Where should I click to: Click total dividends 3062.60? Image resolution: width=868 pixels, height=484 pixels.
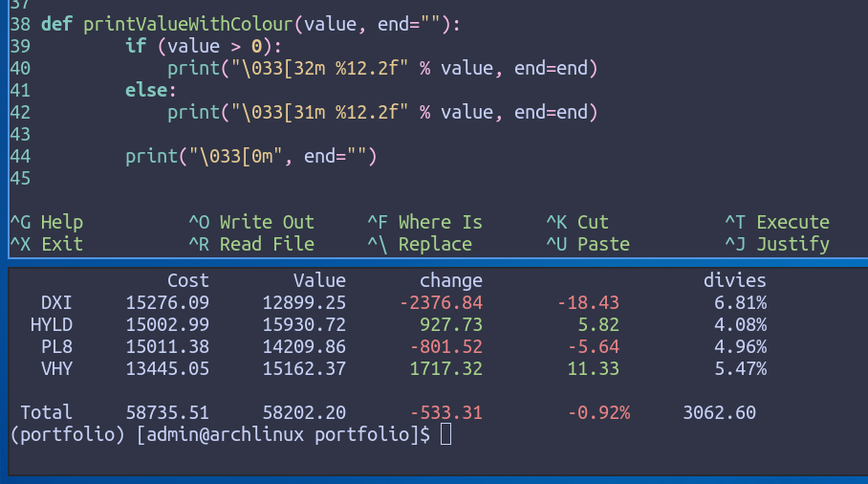(720, 412)
